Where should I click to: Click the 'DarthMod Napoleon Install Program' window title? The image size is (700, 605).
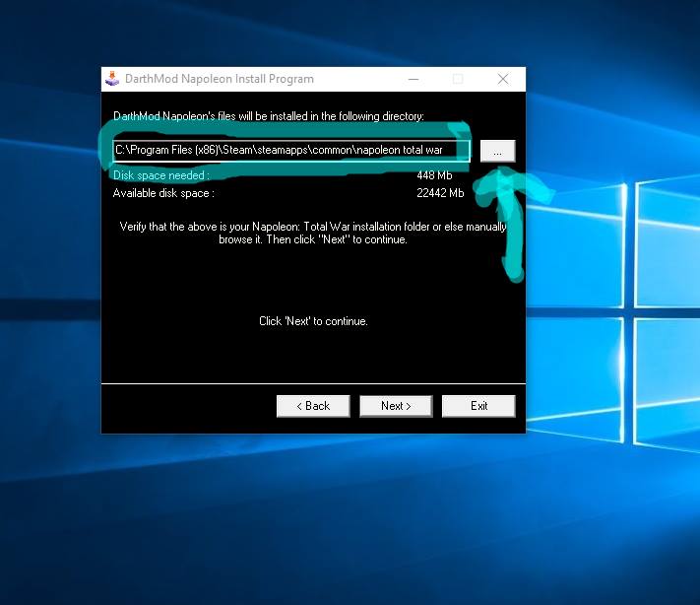[x=220, y=79]
